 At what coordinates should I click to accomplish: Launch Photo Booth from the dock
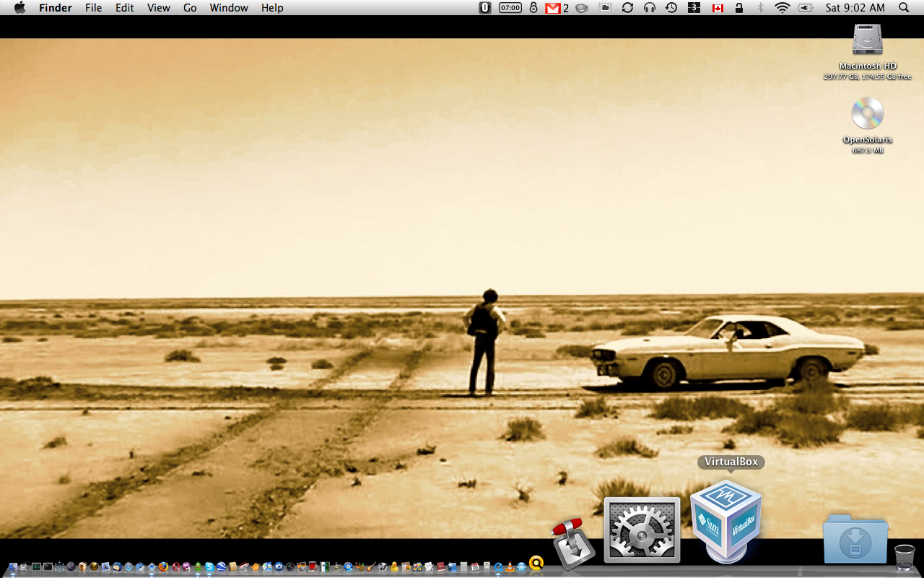(x=313, y=566)
